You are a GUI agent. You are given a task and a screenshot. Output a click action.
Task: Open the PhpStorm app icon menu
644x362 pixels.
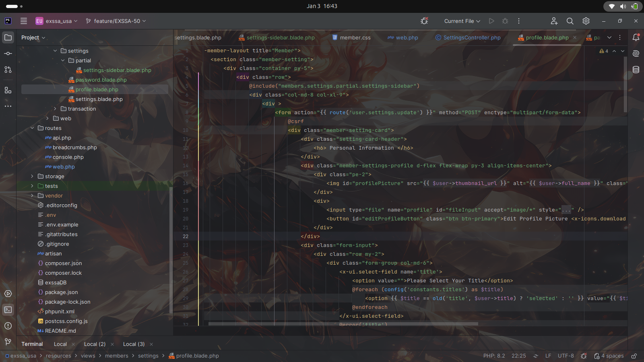(x=8, y=21)
